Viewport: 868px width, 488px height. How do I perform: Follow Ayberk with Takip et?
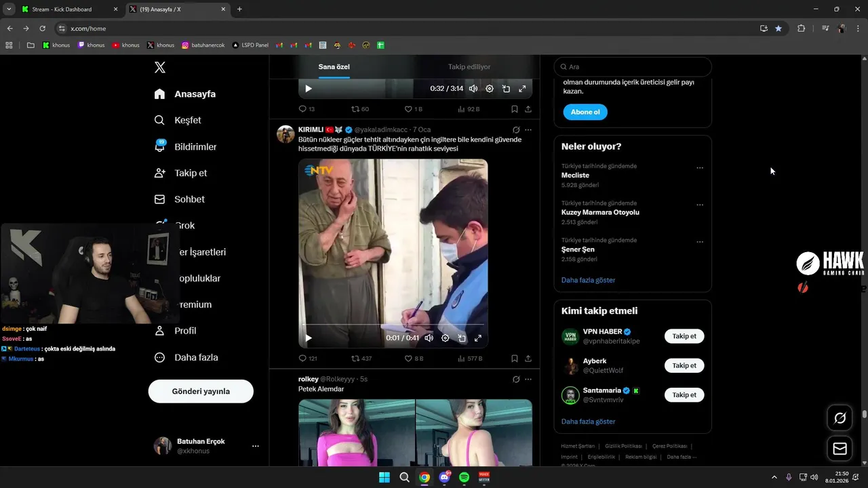pyautogui.click(x=684, y=365)
